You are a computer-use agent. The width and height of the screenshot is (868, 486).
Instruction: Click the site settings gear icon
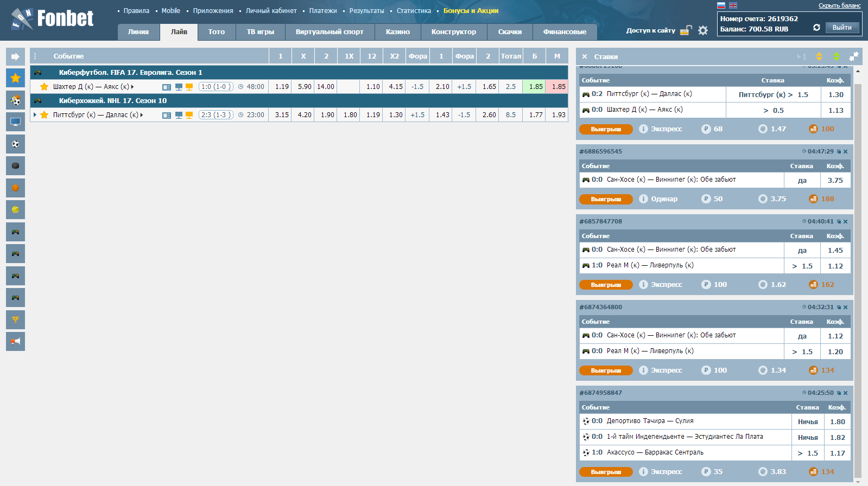[x=703, y=30]
